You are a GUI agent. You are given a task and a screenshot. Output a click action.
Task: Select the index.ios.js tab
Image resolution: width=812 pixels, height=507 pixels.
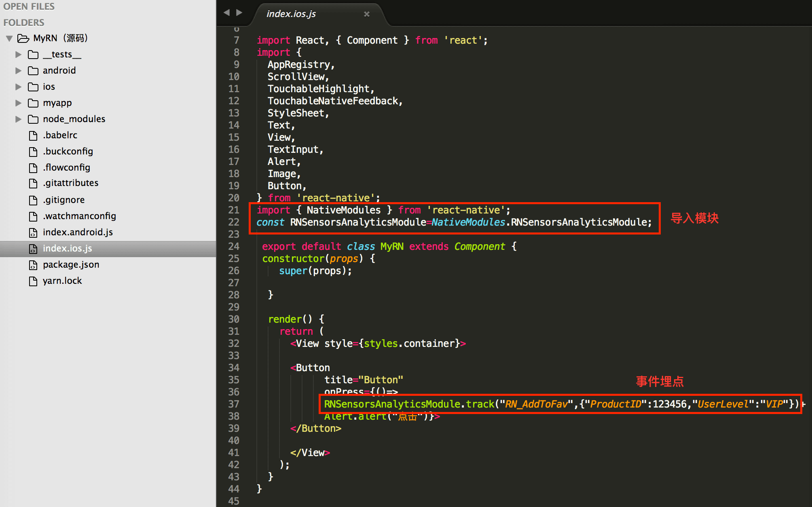pyautogui.click(x=291, y=14)
